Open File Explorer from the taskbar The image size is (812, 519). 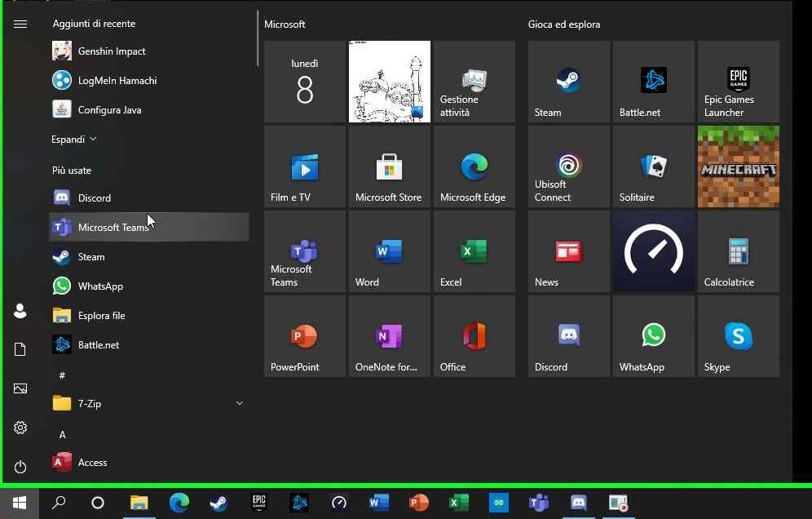click(139, 503)
